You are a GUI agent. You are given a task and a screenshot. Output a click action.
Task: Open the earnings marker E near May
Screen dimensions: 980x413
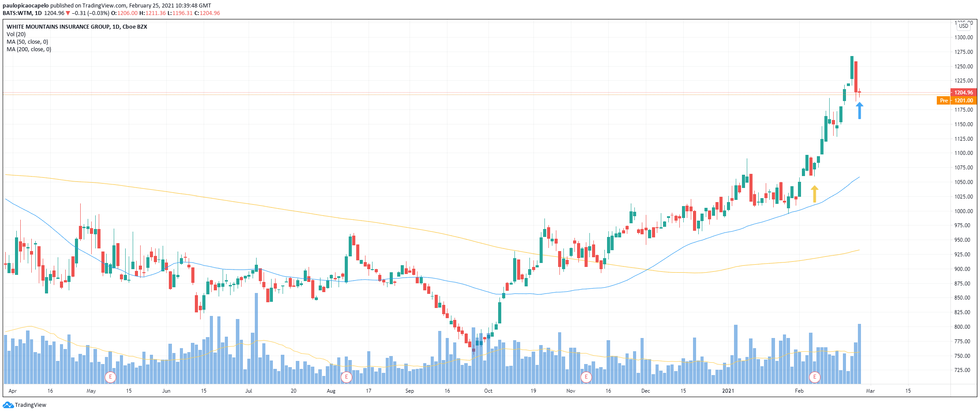click(110, 377)
